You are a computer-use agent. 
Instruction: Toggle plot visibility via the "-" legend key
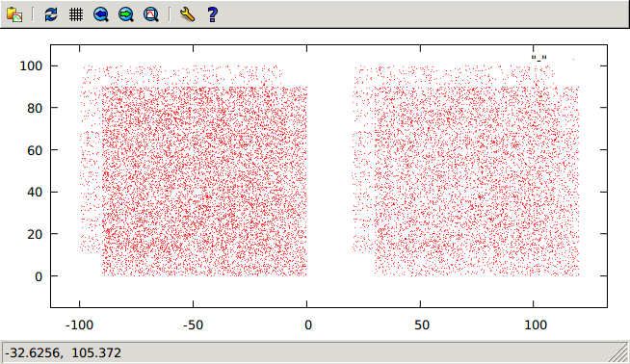click(538, 59)
